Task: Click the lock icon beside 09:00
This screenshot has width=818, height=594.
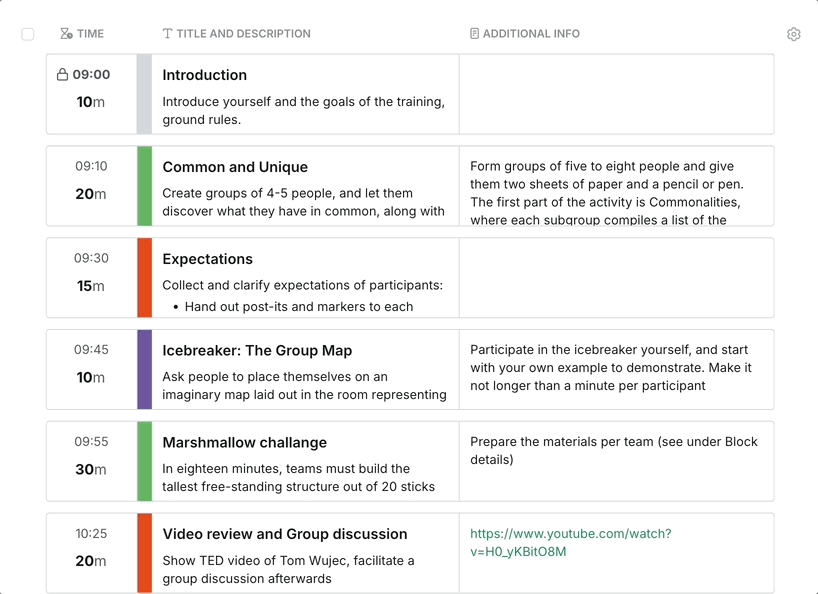Action: tap(62, 75)
